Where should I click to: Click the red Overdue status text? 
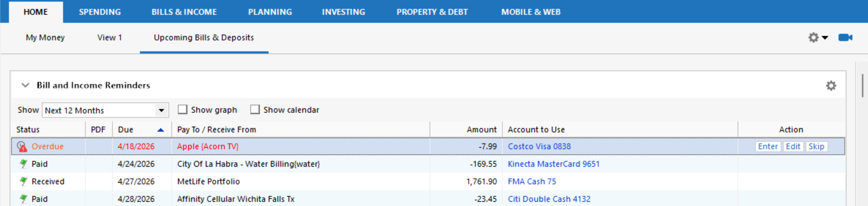click(x=47, y=146)
